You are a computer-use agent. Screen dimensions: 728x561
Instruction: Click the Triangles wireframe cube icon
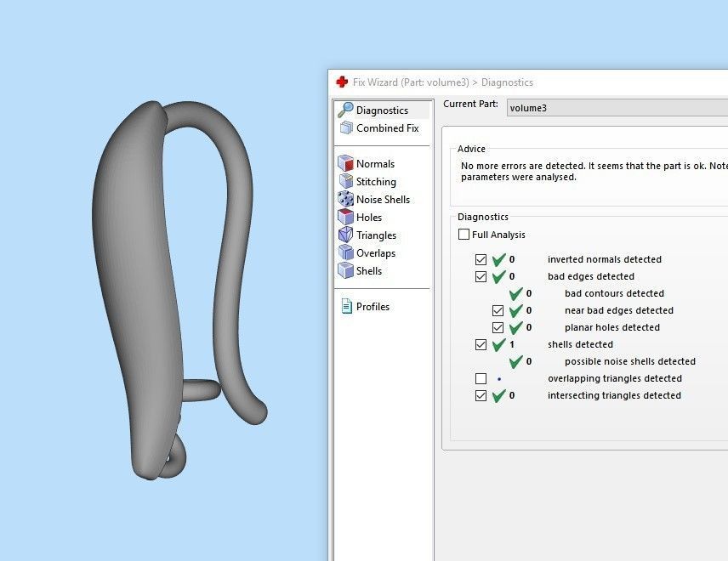[345, 235]
